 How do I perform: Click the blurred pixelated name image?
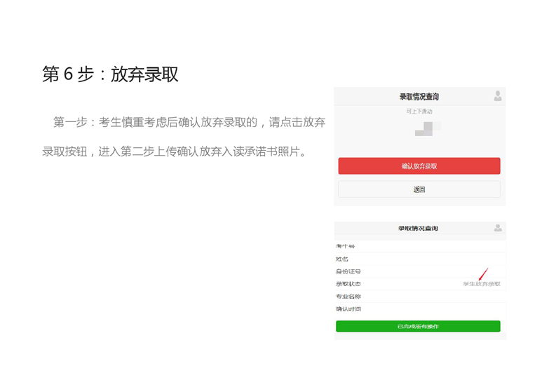pyautogui.click(x=428, y=129)
